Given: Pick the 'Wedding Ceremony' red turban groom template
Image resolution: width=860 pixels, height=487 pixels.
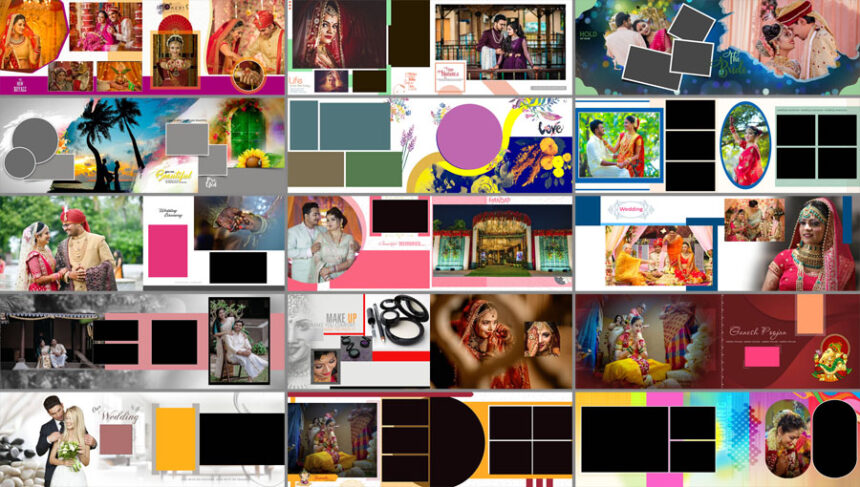Looking at the screenshot, I should (143, 243).
